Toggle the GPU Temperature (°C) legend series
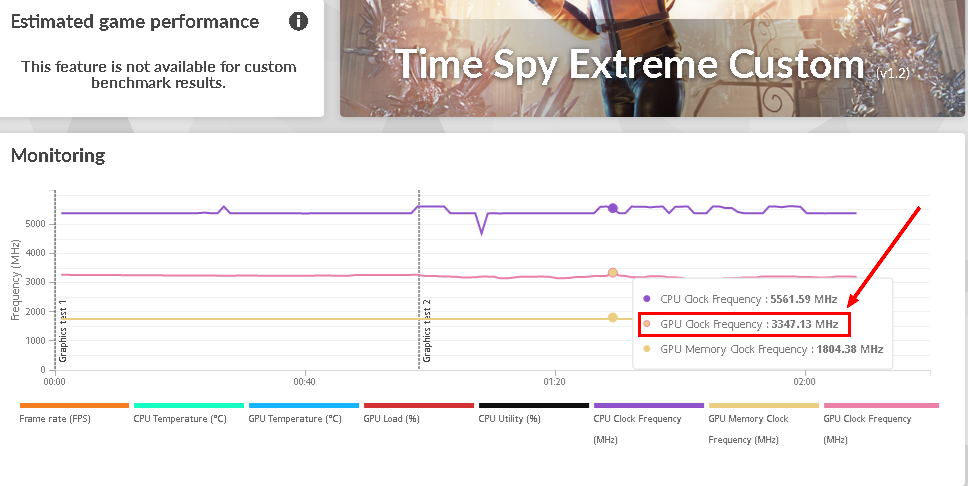 tap(303, 413)
